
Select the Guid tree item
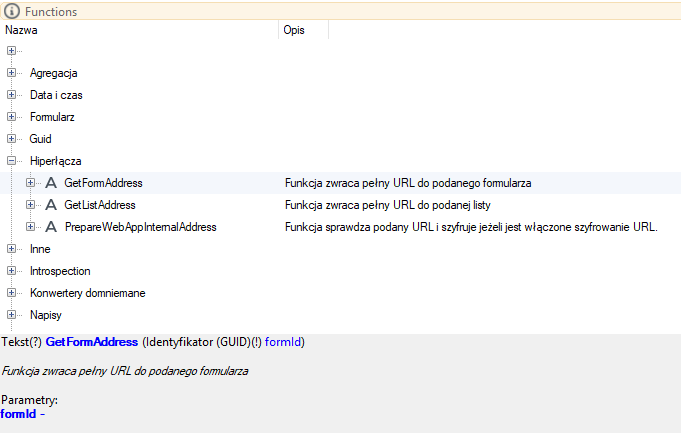40,139
